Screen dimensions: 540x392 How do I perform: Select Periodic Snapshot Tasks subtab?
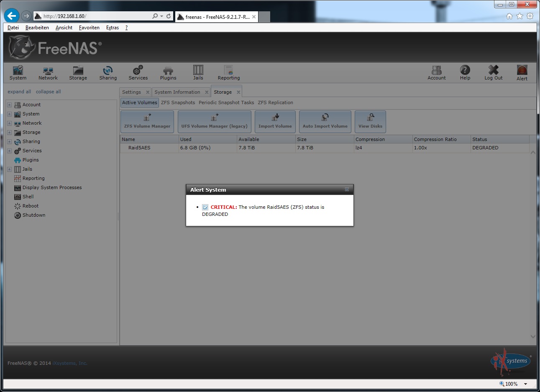226,102
